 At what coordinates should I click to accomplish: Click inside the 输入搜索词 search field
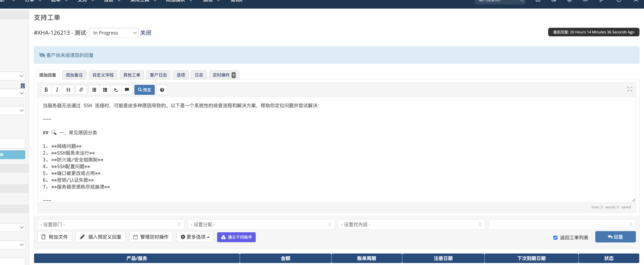click(497, 1)
